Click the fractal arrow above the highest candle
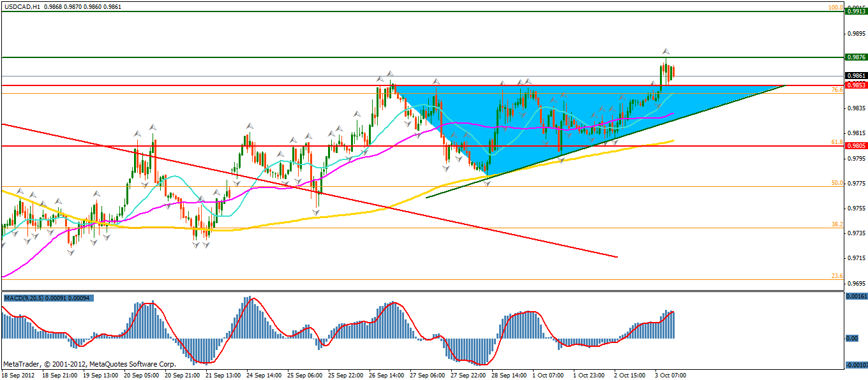 (666, 50)
